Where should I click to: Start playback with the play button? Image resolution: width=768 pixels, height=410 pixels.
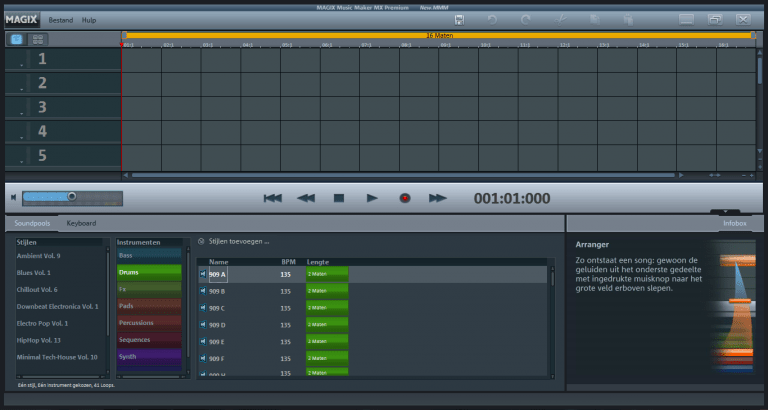pyautogui.click(x=372, y=198)
